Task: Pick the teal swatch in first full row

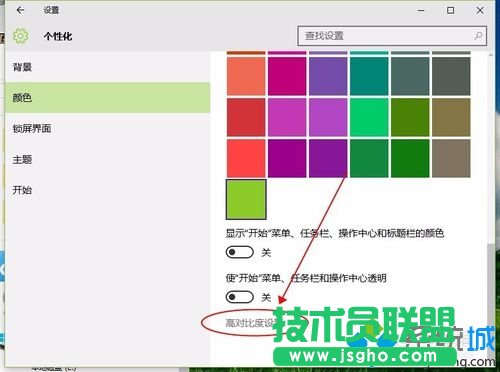Action: [x=369, y=76]
